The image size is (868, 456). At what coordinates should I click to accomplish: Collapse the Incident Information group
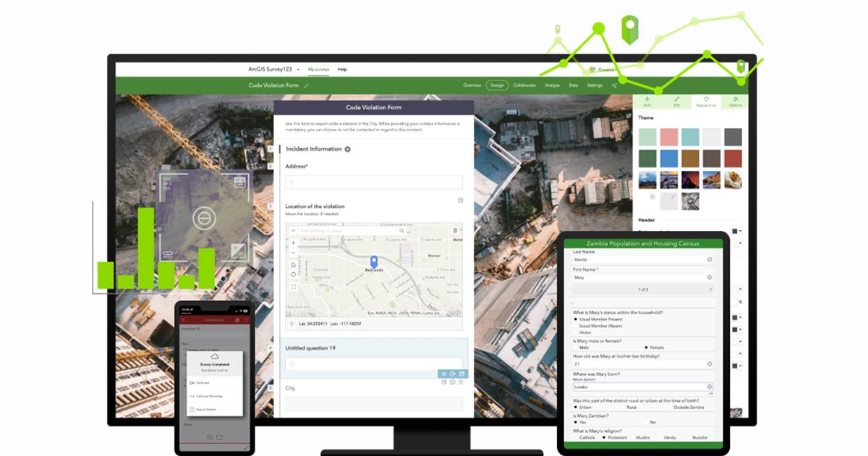point(347,149)
